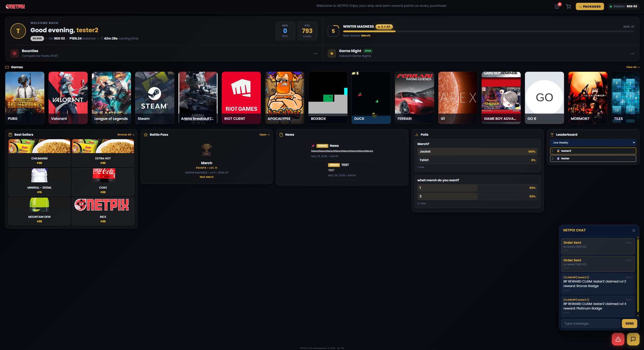Select the MINERAL - 350ML product
This screenshot has width=644, height=350.
[x=40, y=182]
